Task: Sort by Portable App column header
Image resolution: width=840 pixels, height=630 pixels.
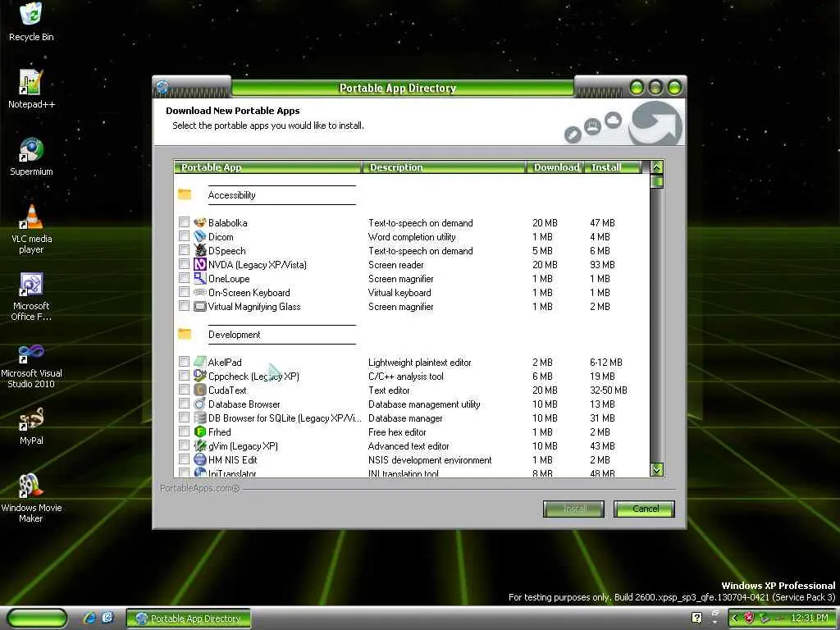Action: point(268,167)
